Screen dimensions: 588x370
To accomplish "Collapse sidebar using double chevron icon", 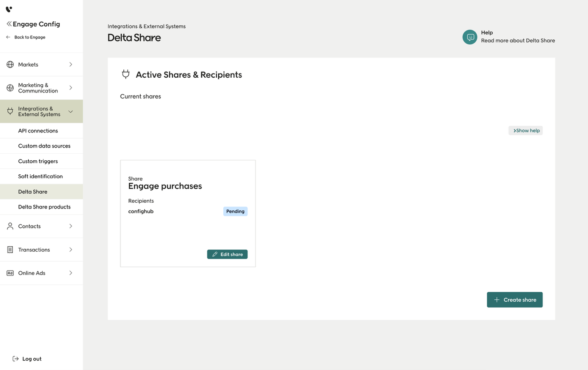I will 9,24.
